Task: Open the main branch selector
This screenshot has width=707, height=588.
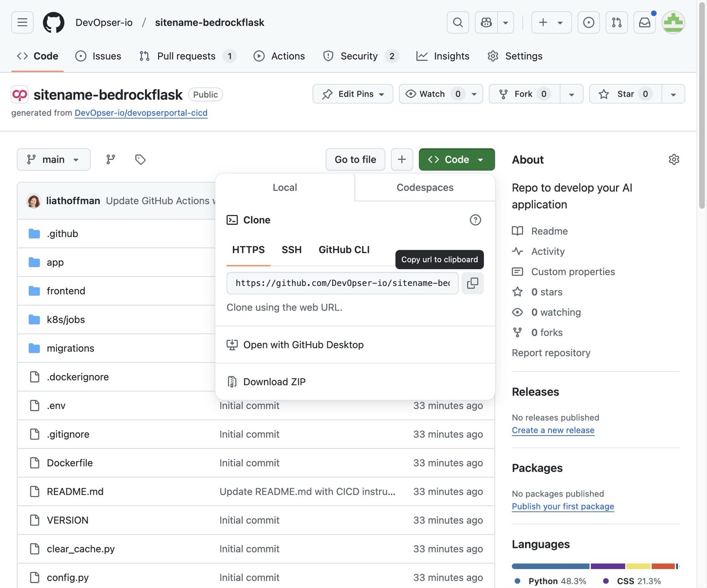Action: (x=53, y=159)
